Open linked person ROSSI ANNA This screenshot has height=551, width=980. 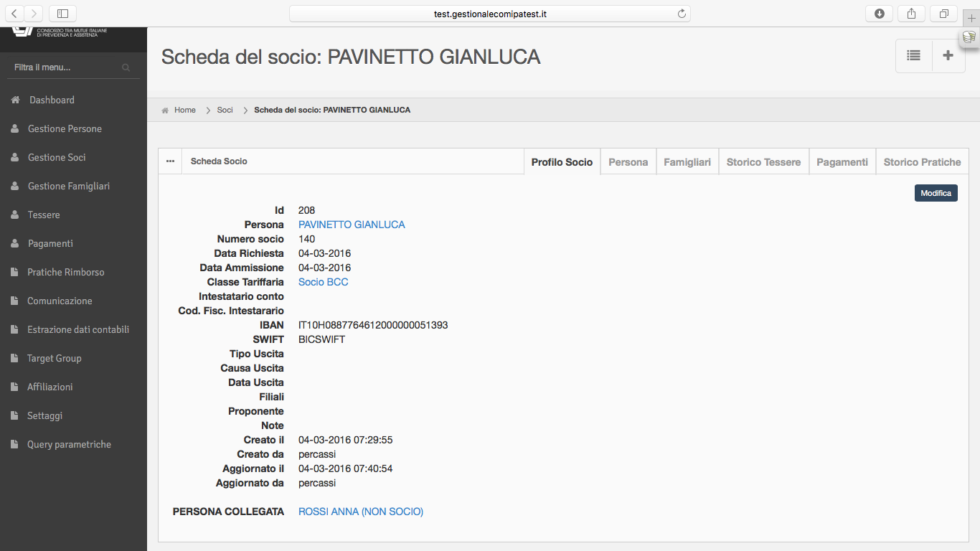tap(361, 512)
